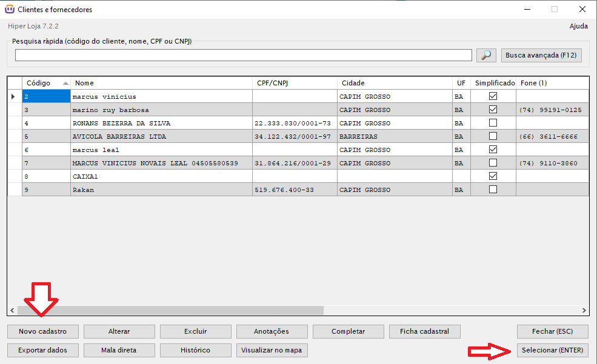Select the Rakan name cell

(x=161, y=190)
